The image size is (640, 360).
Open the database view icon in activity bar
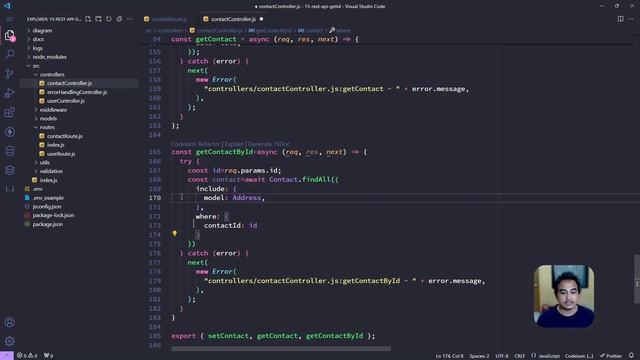pos(9,151)
